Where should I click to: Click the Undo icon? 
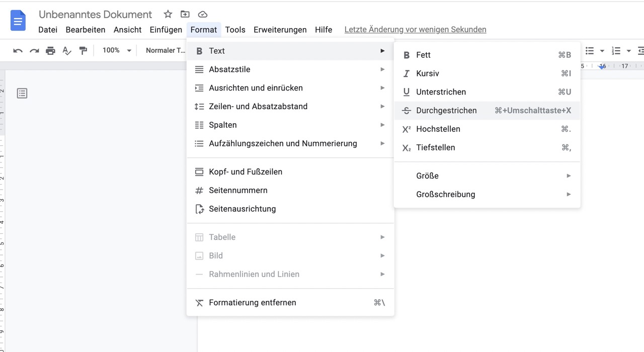click(x=18, y=50)
